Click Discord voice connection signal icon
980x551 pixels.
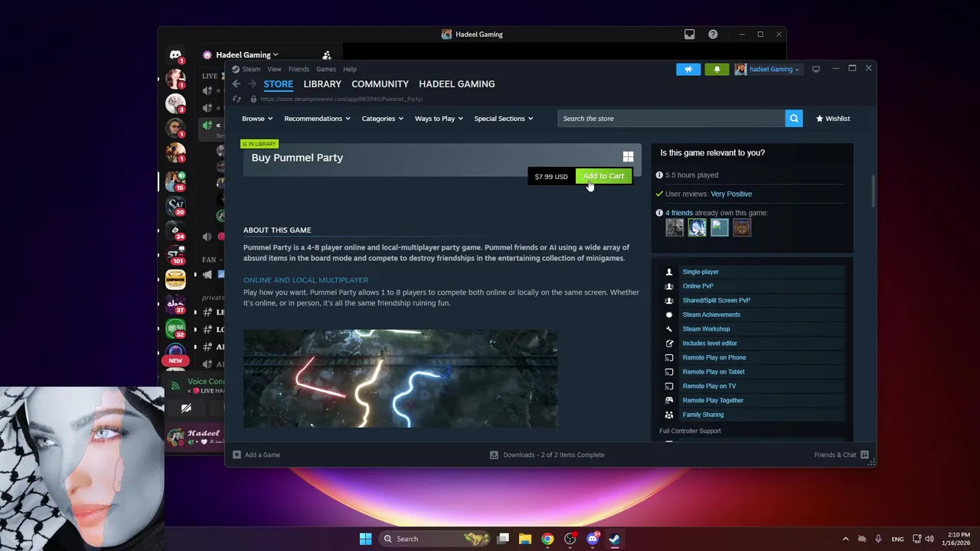(x=175, y=386)
